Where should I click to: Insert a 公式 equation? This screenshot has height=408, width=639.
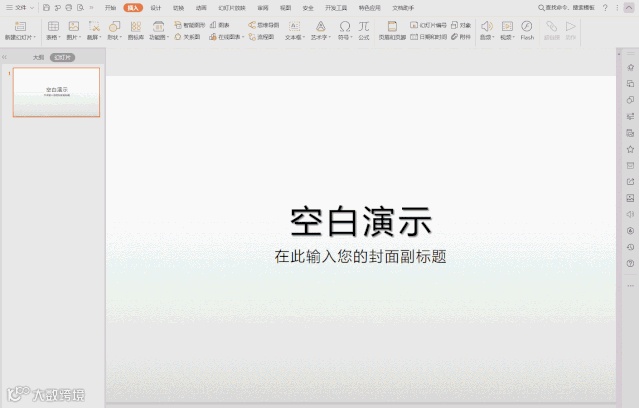(x=364, y=31)
